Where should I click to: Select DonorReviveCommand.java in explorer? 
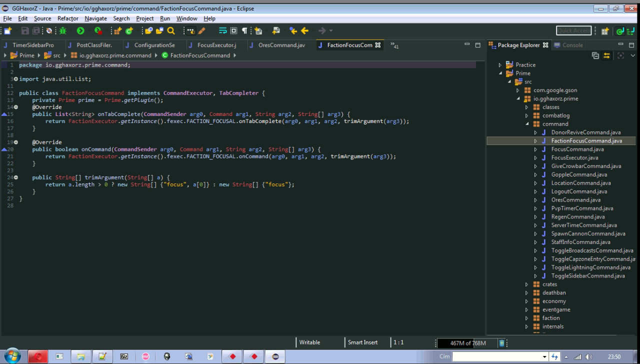586,132
